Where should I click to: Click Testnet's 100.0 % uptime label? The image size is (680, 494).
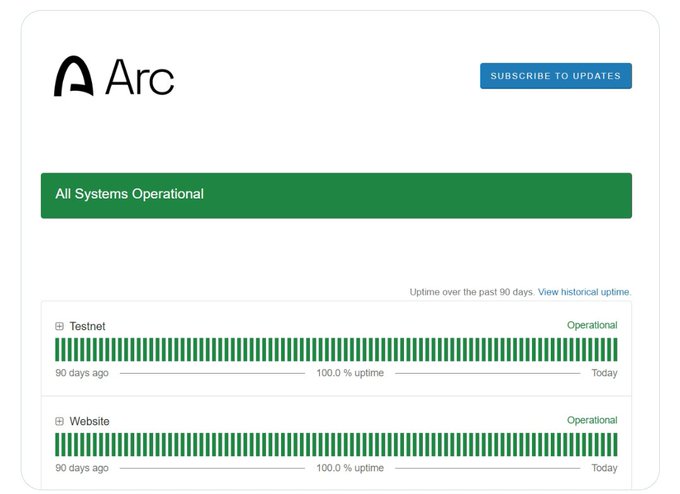point(350,373)
